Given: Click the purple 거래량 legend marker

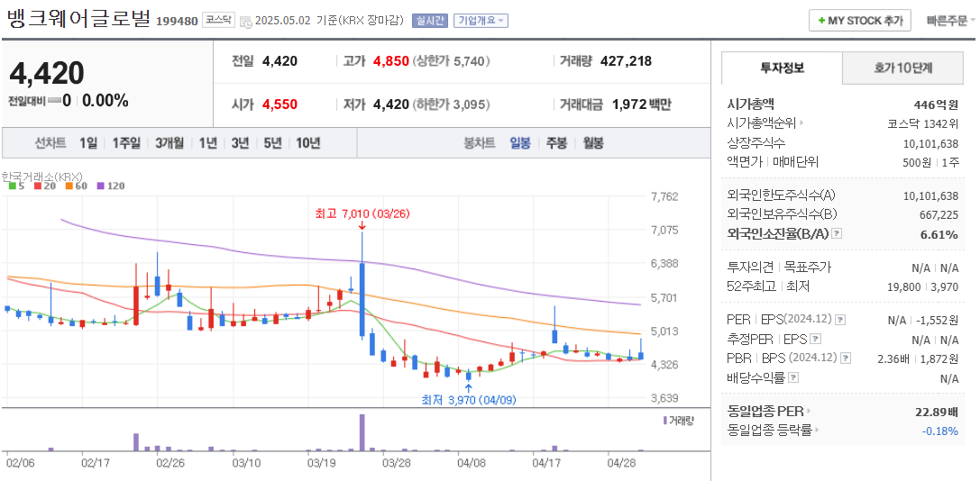Looking at the screenshot, I should pyautogui.click(x=665, y=420).
